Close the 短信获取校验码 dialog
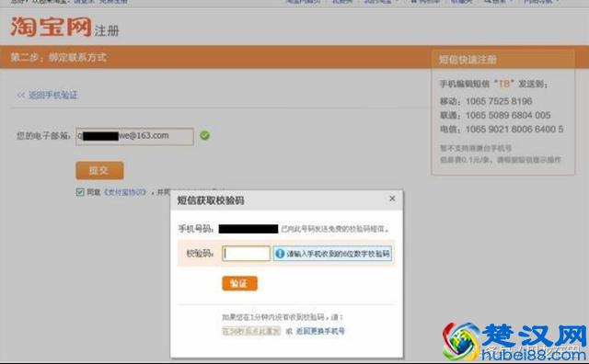Viewport: 589px width, 364px height. [x=392, y=199]
